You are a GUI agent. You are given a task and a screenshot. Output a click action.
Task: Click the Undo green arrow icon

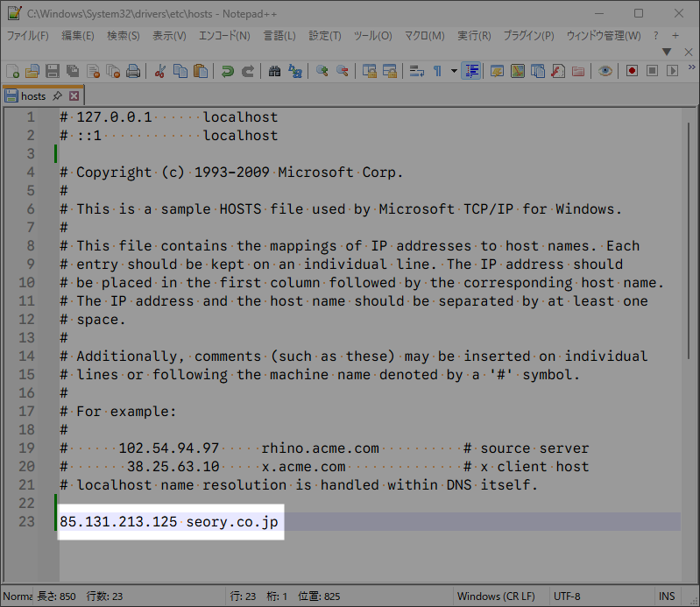pos(228,71)
